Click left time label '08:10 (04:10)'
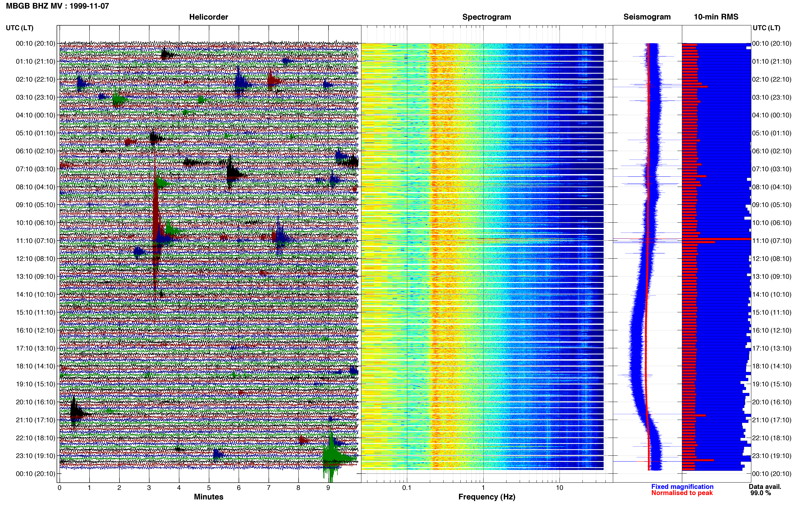This screenshot has height=508, width=812. (x=36, y=187)
